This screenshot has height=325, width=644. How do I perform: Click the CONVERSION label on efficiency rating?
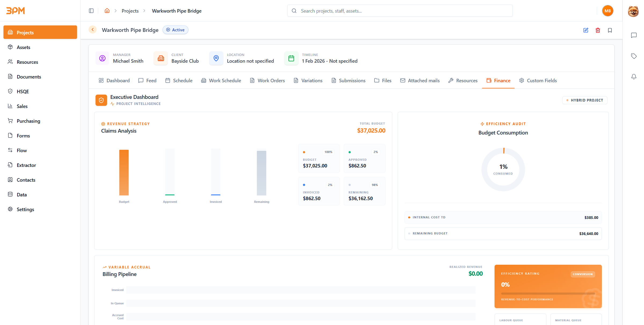(583, 274)
